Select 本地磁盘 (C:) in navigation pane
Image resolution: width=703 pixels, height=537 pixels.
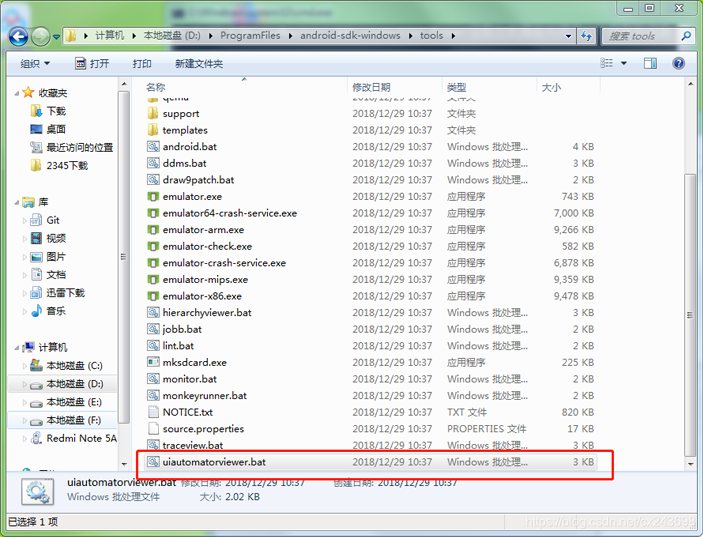tap(74, 366)
